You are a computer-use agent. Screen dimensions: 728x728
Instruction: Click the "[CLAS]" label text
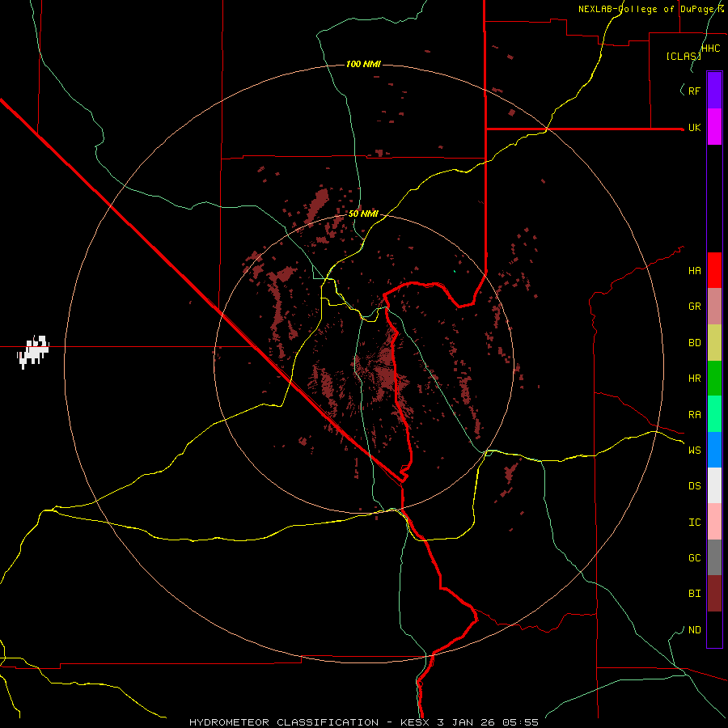point(683,57)
